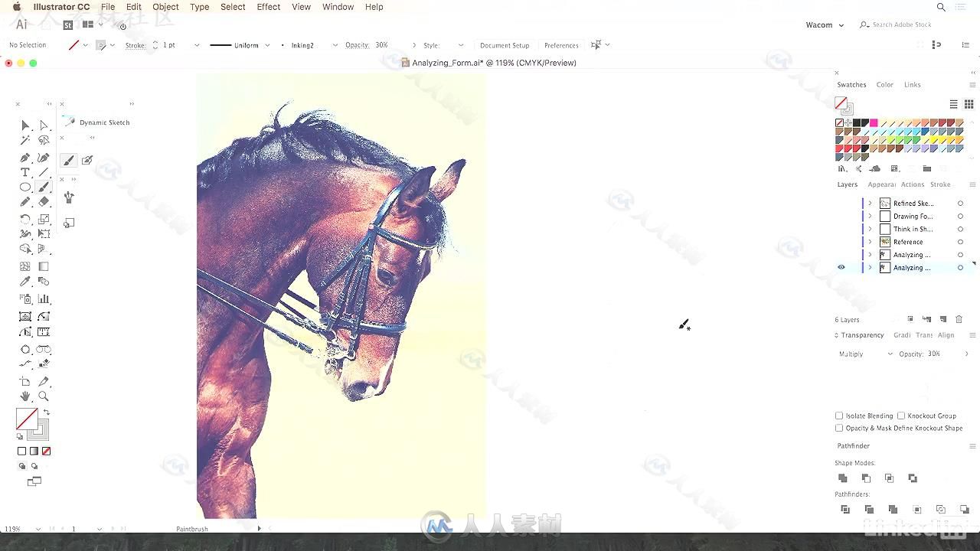Viewport: 980px width, 551px height.
Task: Open the Uniform stroke profile dropdown
Action: point(267,45)
